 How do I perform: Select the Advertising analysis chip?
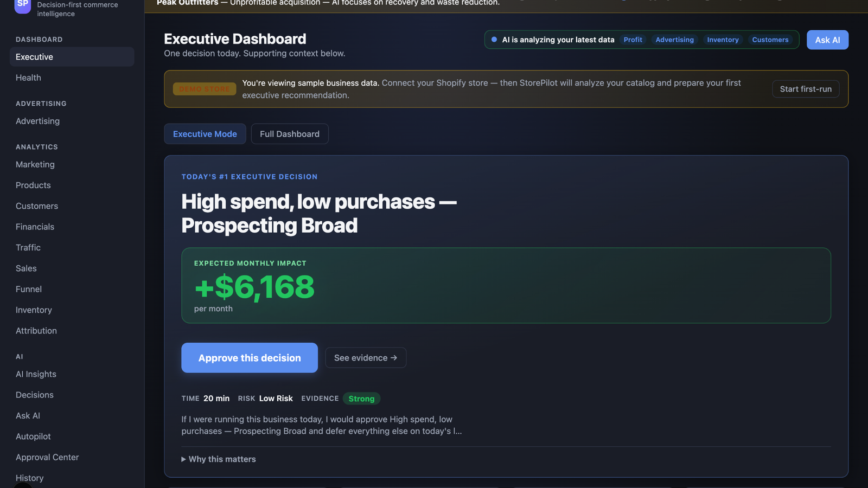(x=674, y=40)
